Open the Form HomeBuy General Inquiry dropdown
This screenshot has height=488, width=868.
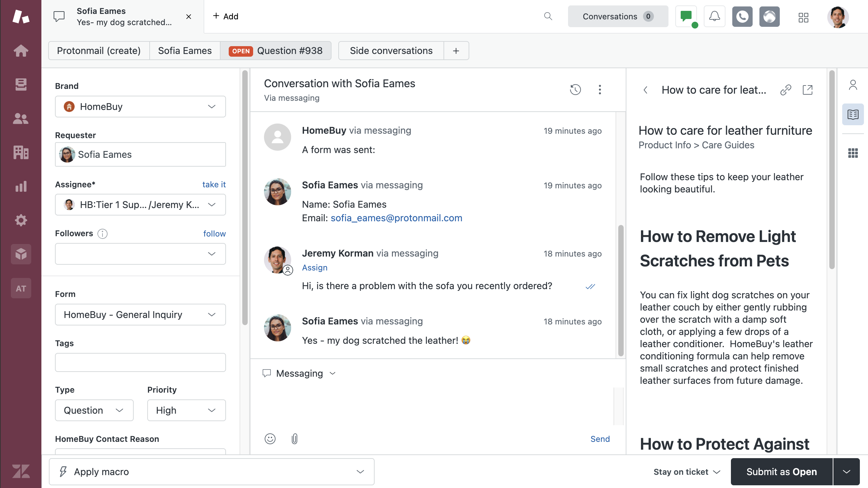click(140, 315)
